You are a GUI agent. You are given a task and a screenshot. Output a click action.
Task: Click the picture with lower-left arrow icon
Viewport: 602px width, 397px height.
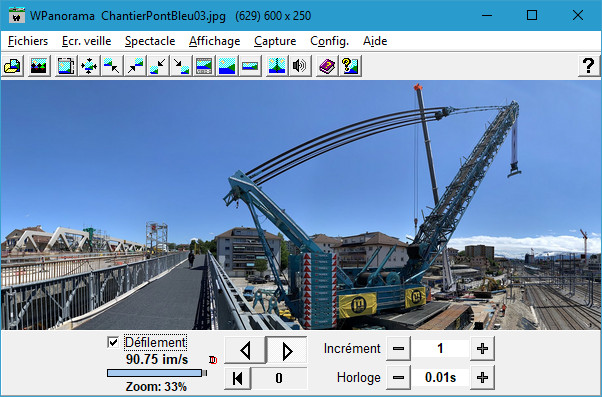tap(135, 66)
